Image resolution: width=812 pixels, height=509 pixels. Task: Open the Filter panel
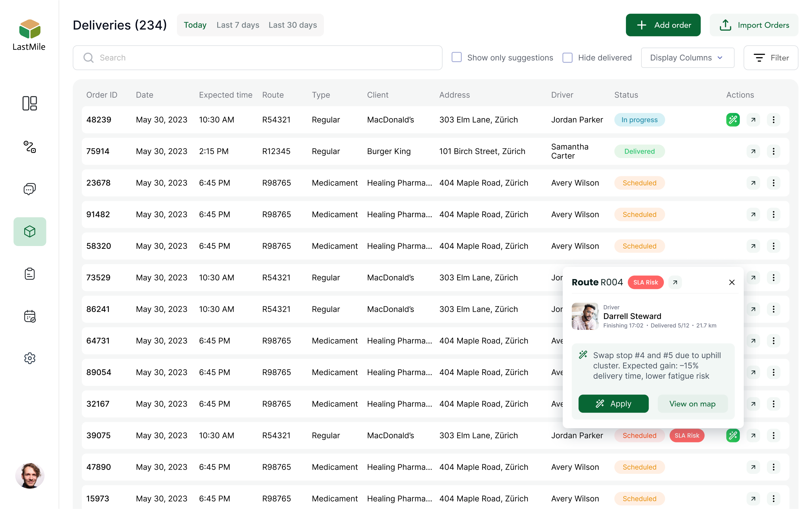click(x=770, y=58)
